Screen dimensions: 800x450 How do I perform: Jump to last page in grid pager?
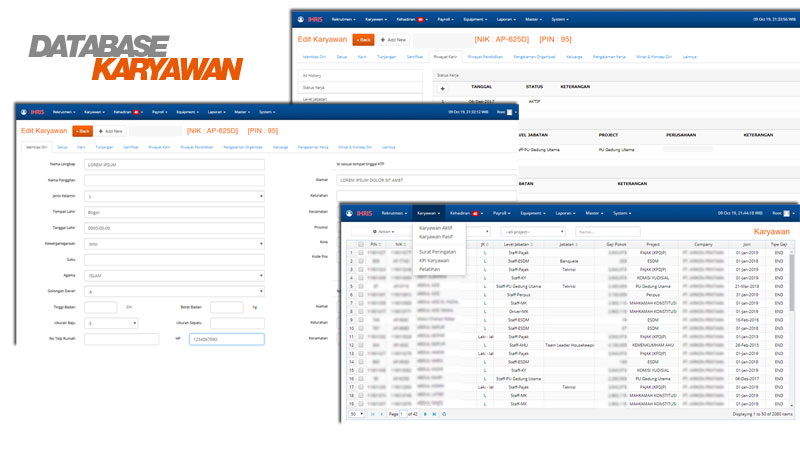coord(432,413)
